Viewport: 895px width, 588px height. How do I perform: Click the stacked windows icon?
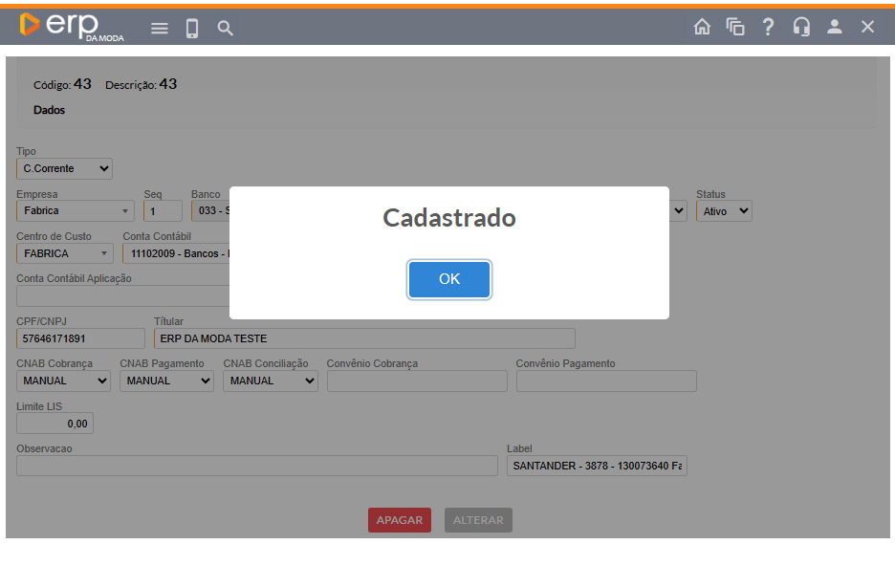click(x=735, y=27)
